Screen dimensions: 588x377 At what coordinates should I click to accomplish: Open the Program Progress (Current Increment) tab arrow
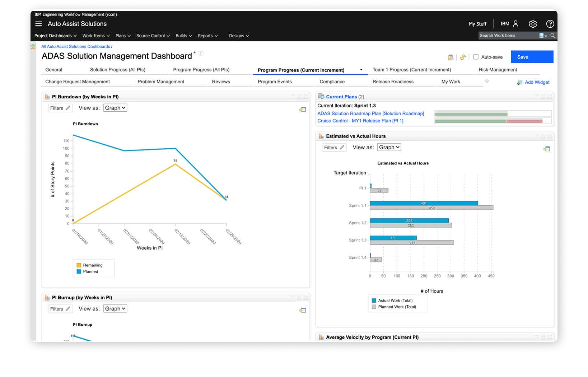361,70
